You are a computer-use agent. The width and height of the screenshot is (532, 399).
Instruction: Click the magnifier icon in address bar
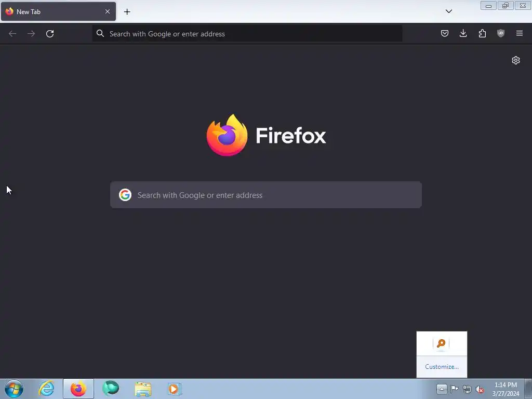coord(100,33)
